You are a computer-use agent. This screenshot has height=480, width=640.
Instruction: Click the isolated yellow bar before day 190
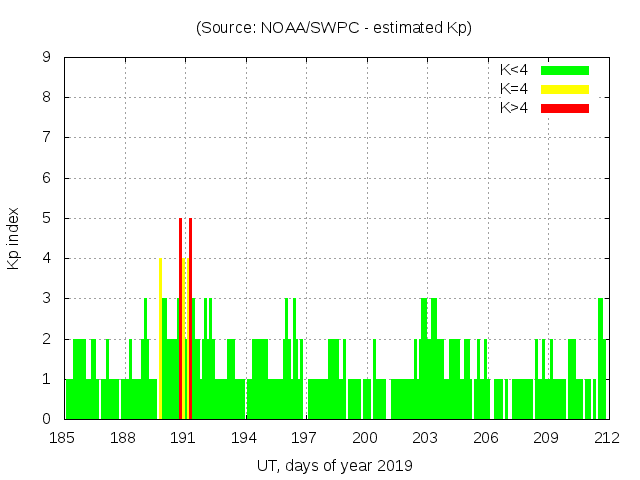(160, 340)
